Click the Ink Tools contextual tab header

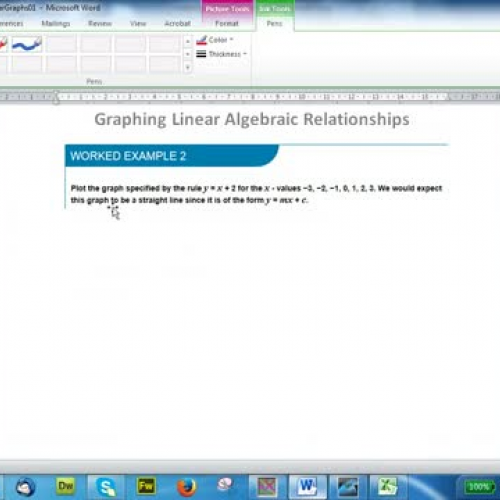tap(275, 9)
